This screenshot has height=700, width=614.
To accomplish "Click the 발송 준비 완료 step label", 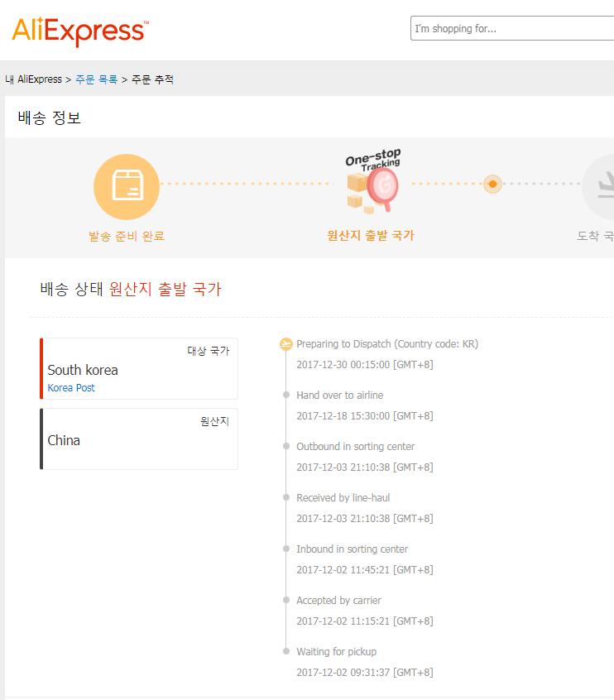I will coord(127,236).
